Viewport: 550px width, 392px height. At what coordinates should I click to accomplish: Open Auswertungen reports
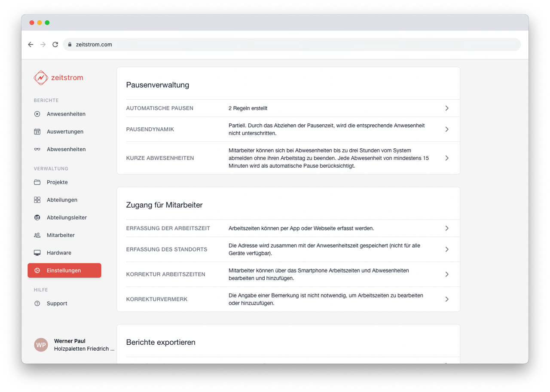click(65, 132)
